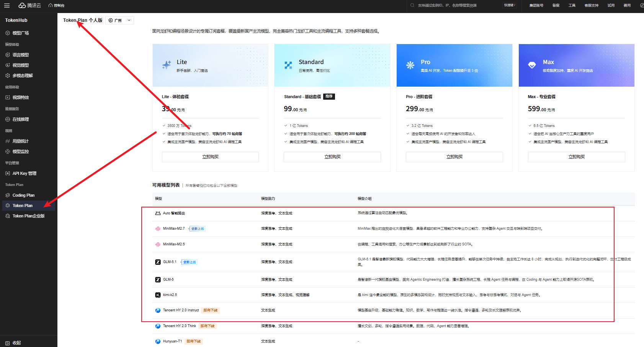Open API Key 管理 page
The height and width of the screenshot is (347, 644).
click(x=24, y=173)
